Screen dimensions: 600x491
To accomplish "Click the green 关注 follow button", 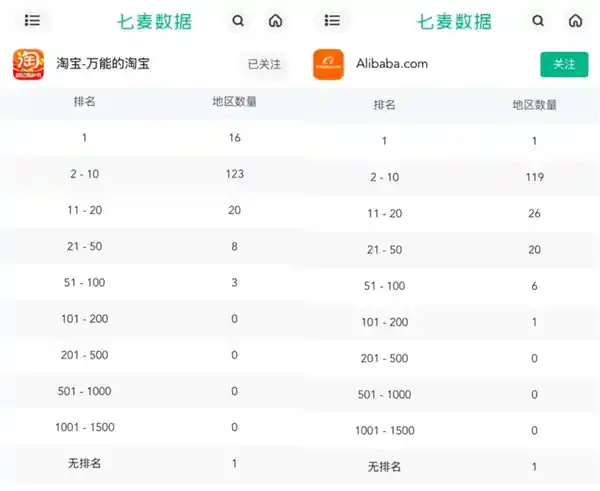I will [564, 64].
